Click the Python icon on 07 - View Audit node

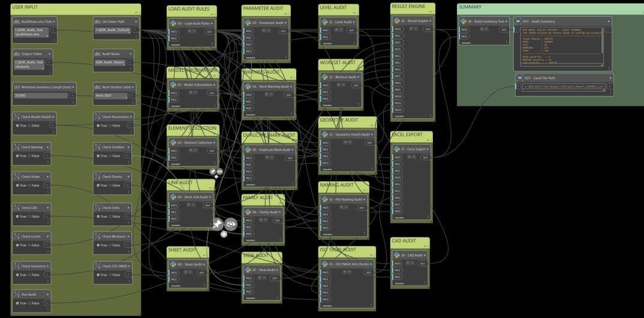248,270
